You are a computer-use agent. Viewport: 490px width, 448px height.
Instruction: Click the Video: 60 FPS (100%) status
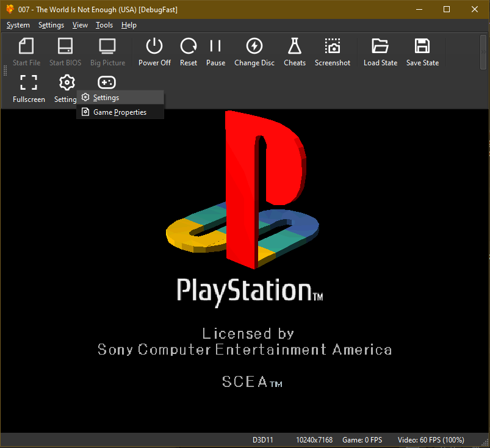point(431,440)
